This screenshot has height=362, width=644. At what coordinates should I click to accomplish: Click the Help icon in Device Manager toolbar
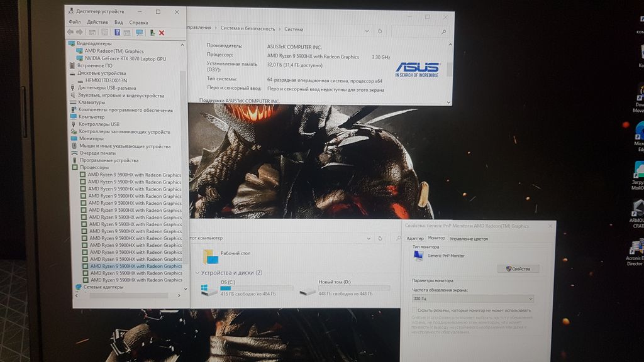click(117, 32)
